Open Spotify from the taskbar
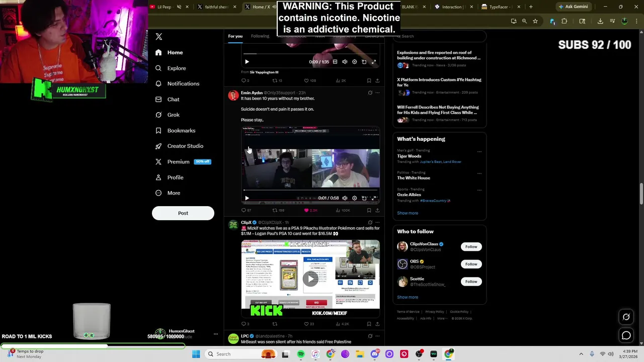The width and height of the screenshot is (644, 362). [300, 354]
